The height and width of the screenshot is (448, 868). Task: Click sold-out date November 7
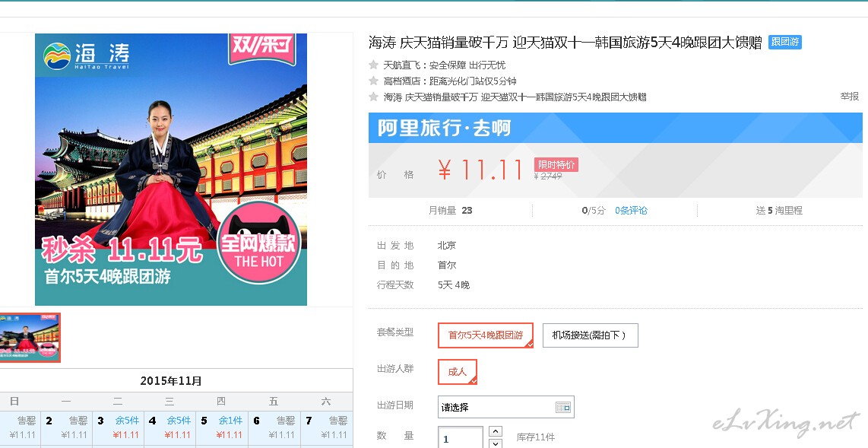point(326,427)
